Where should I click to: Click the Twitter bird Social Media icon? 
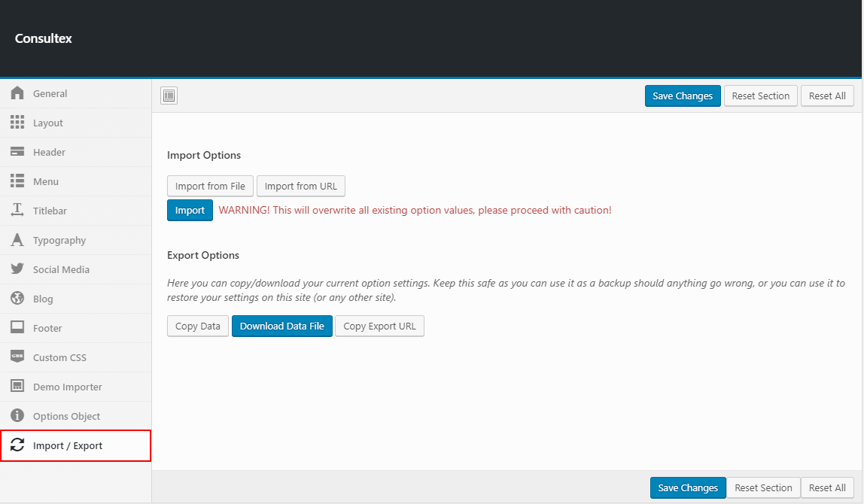(x=17, y=269)
